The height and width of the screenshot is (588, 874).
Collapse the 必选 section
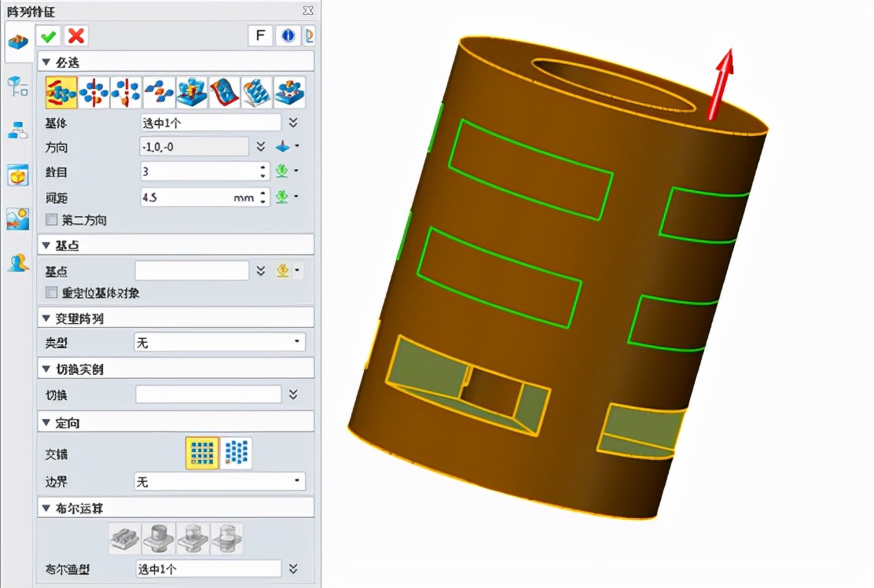[x=46, y=62]
